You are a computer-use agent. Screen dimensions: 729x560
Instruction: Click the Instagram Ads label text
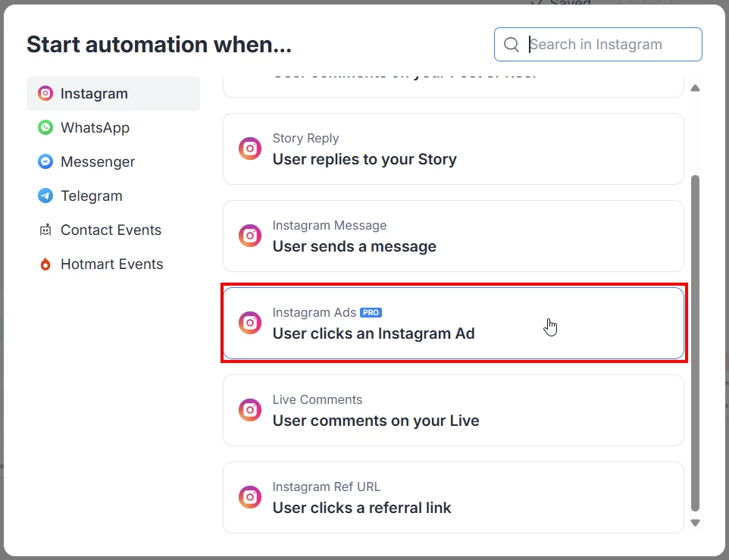tap(314, 313)
